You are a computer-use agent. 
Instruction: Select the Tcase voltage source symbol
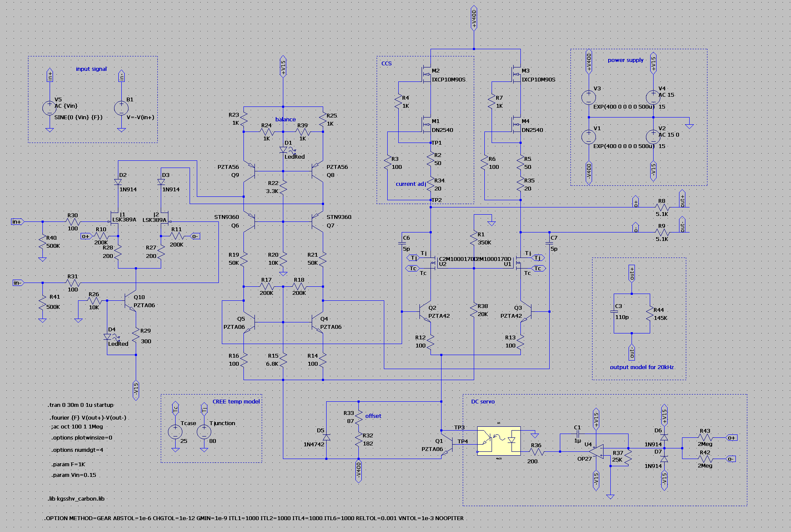click(175, 432)
